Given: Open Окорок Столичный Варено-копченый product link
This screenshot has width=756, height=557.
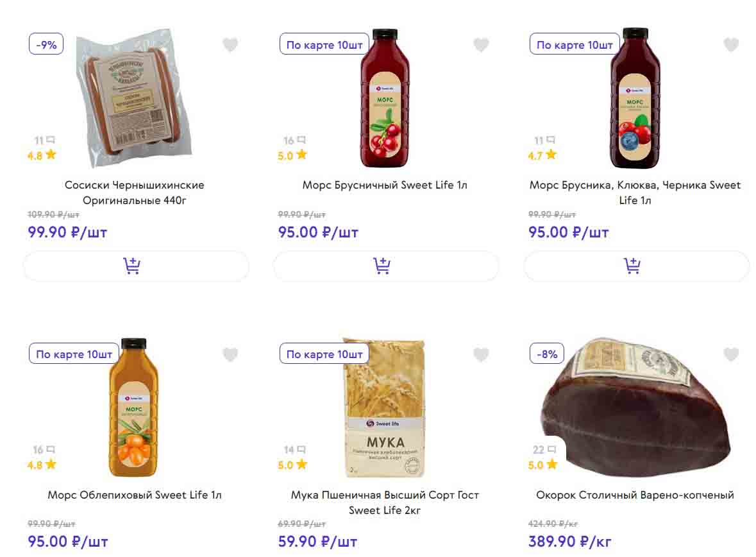Looking at the screenshot, I should click(x=635, y=495).
